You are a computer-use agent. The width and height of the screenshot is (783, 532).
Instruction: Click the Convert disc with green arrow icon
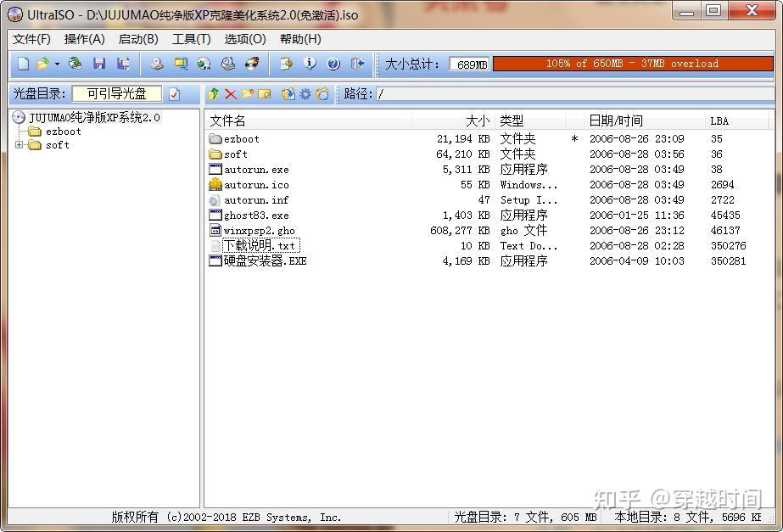point(204,64)
